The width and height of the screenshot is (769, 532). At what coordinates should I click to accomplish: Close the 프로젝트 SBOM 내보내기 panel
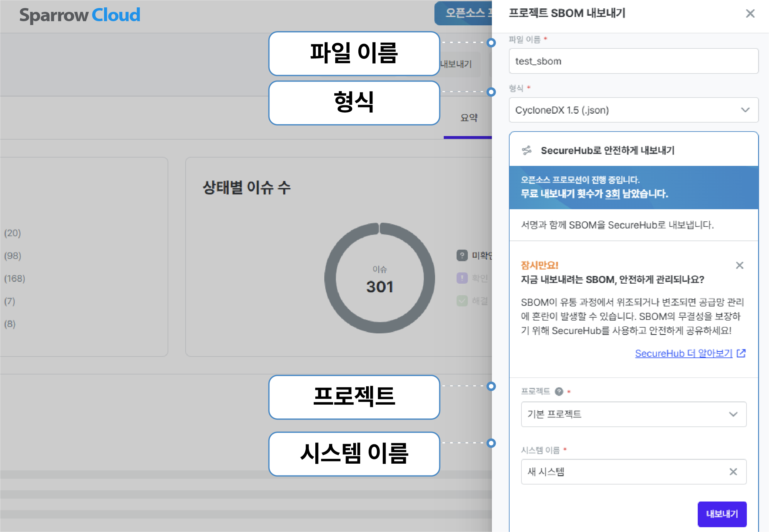click(750, 13)
